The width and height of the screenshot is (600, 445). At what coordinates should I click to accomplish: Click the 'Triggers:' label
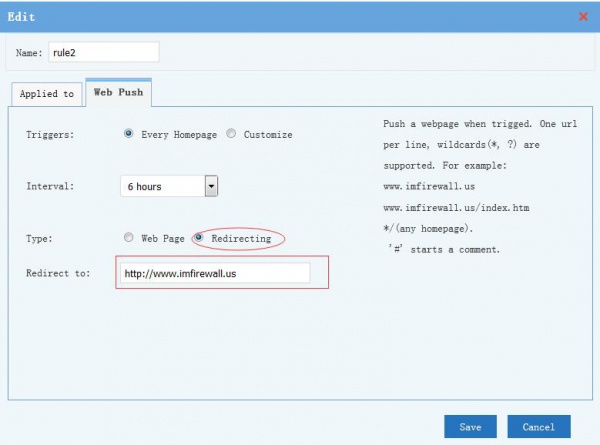[50, 135]
